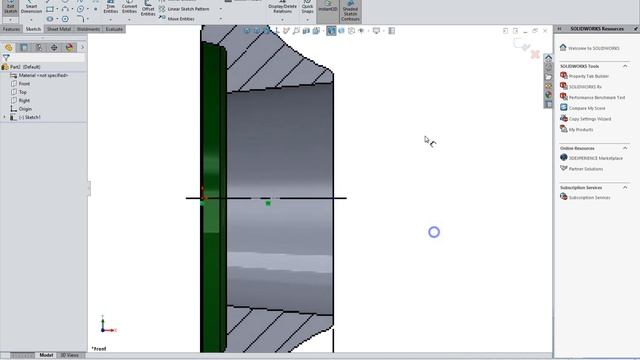Screen dimensions: 640x360
Task: Select the Right plane in the tree
Action: point(24,100)
